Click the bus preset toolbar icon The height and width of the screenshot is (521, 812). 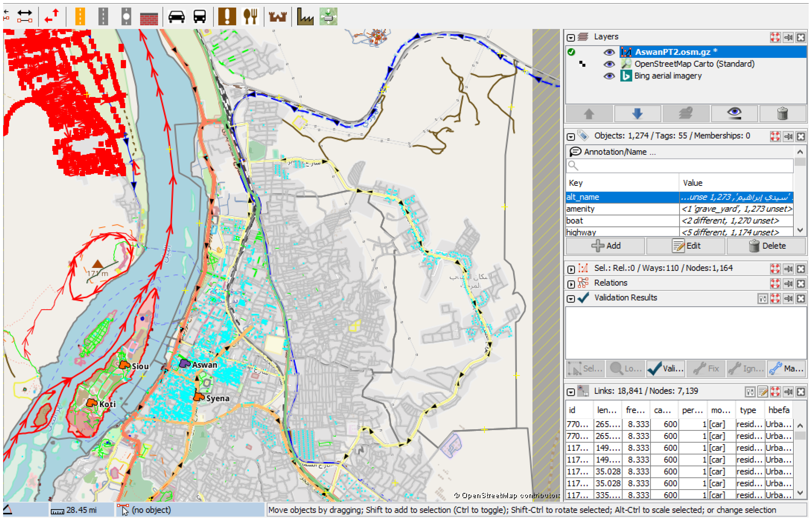200,16
